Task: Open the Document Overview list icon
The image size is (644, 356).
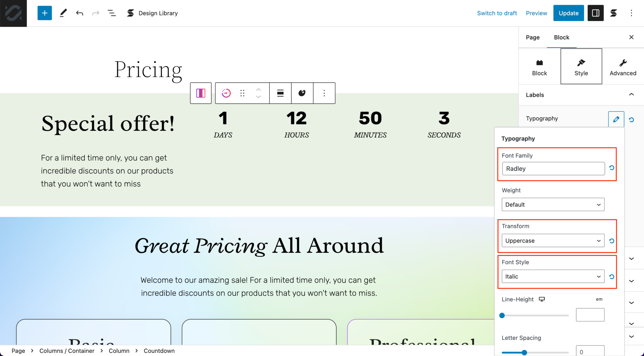Action: (x=112, y=13)
